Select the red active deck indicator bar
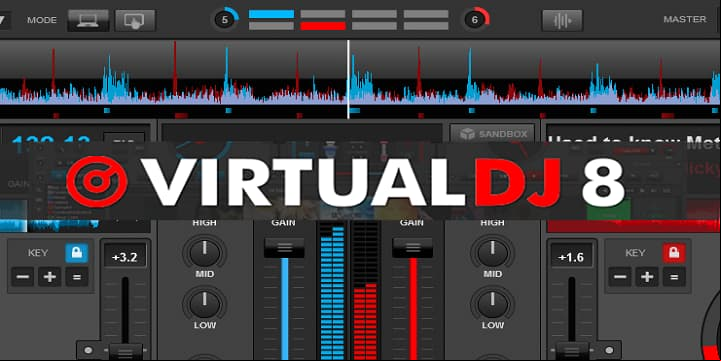 pyautogui.click(x=323, y=26)
